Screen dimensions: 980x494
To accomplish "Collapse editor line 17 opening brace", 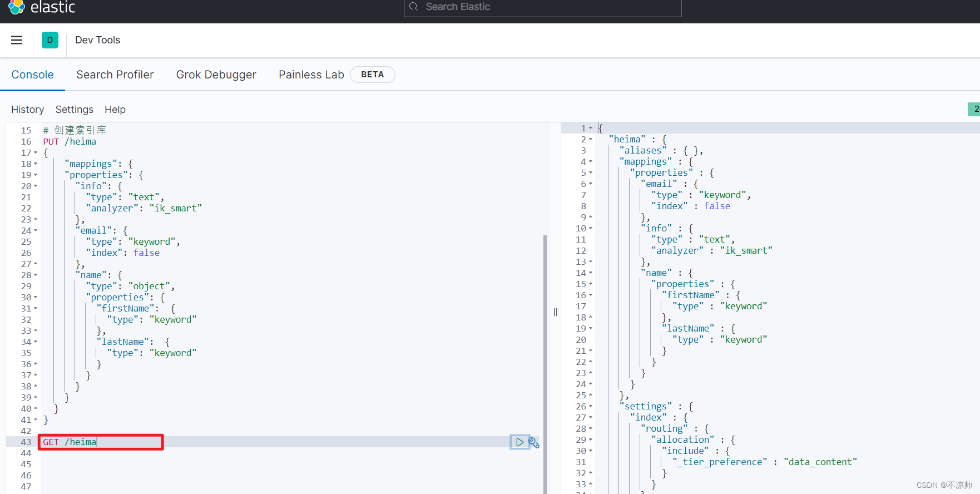I will (36, 152).
